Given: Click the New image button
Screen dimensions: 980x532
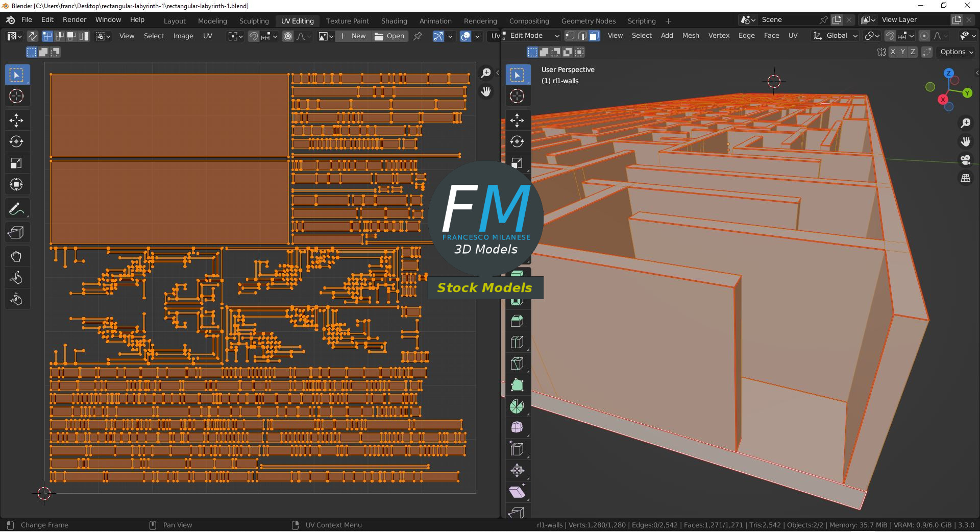Looking at the screenshot, I should (x=353, y=36).
